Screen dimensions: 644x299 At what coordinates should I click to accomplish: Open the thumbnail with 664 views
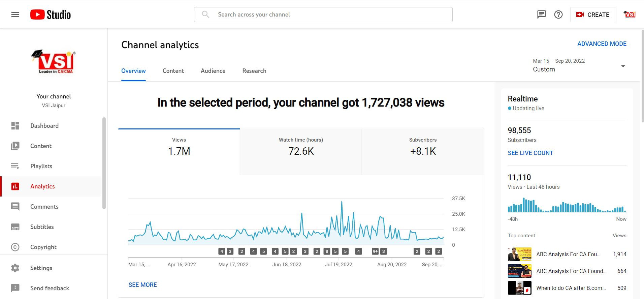(x=519, y=271)
